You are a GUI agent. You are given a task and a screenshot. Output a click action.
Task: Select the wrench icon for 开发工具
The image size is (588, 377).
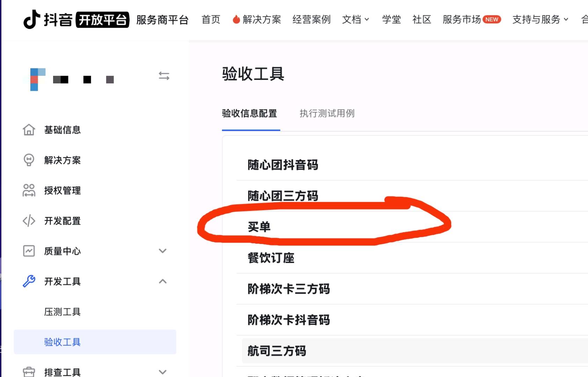29,281
